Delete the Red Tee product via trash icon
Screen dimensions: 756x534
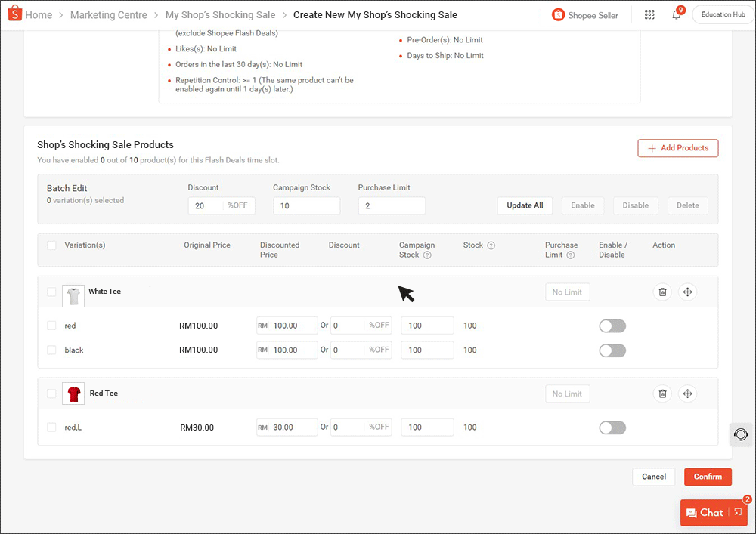[662, 394]
